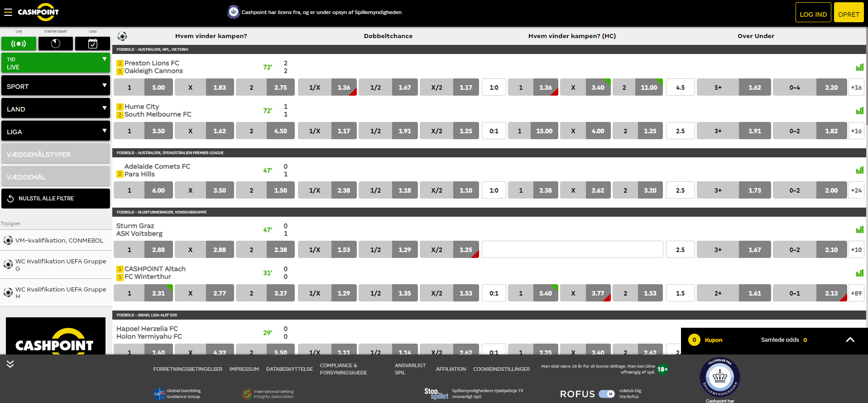
Task: Click football icon beside UEFA Gruppe H
Action: click(x=8, y=292)
